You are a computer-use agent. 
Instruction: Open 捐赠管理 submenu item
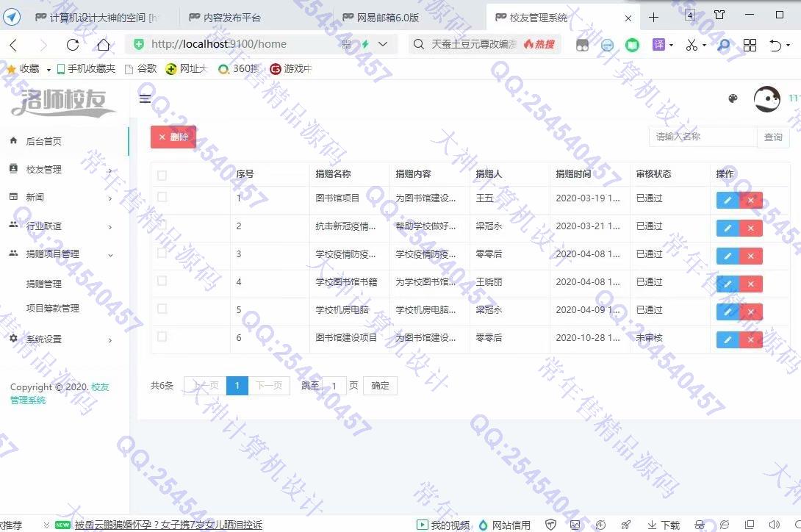point(44,284)
